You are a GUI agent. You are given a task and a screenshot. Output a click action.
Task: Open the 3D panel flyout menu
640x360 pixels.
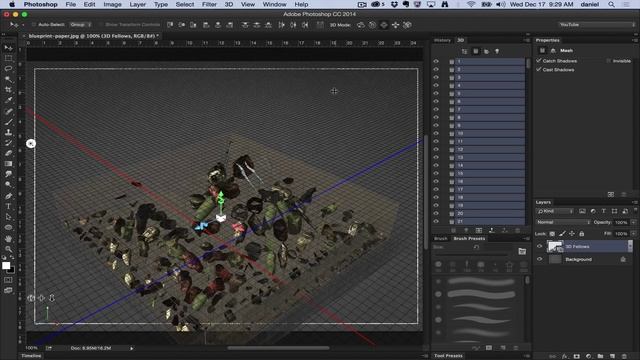point(527,40)
